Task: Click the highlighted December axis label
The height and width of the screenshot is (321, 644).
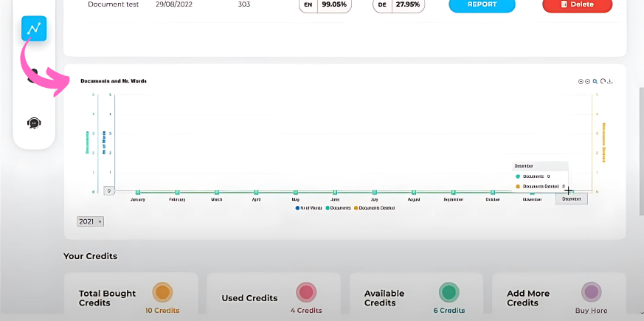Action: tap(571, 199)
